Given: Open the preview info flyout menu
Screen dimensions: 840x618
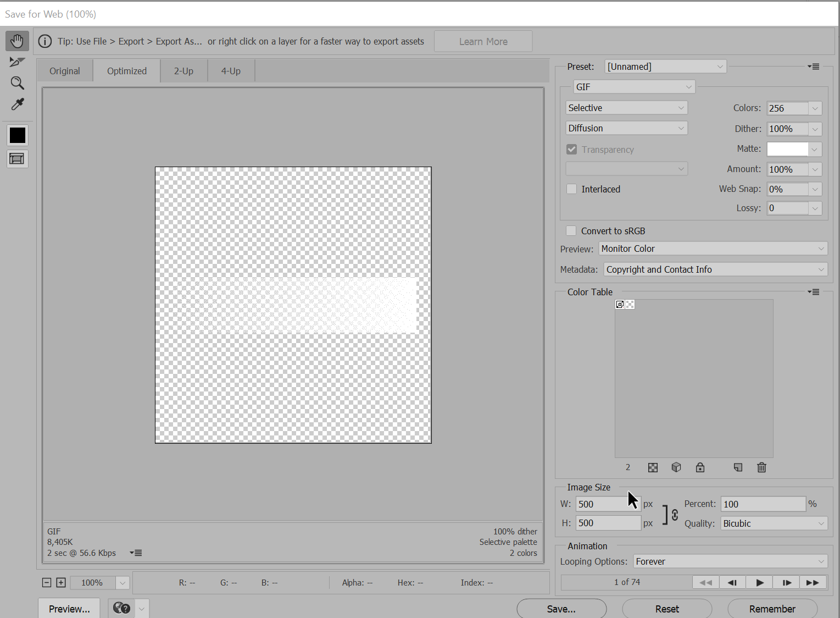Looking at the screenshot, I should [136, 553].
